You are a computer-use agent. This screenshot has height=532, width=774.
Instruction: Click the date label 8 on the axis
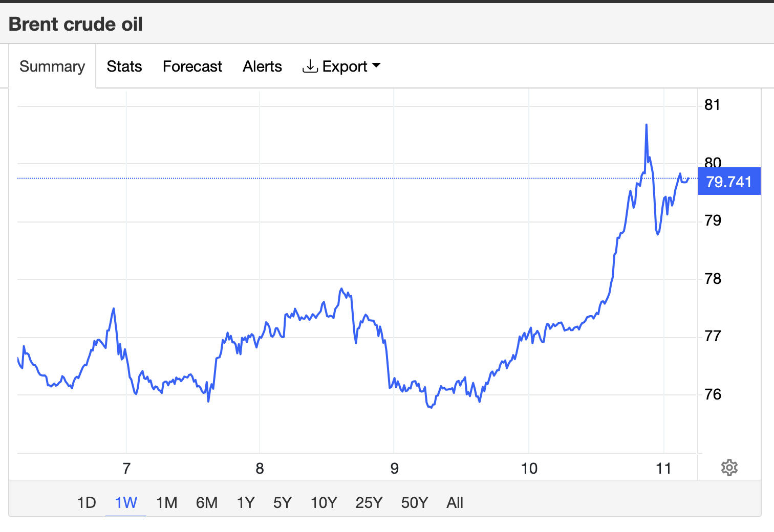click(260, 469)
